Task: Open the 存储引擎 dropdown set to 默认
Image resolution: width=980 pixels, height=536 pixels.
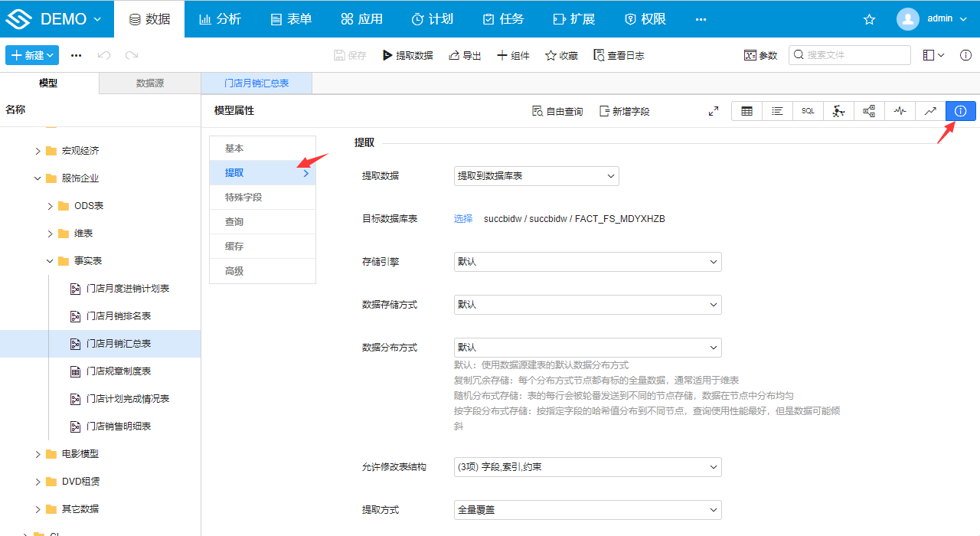Action: point(587,261)
